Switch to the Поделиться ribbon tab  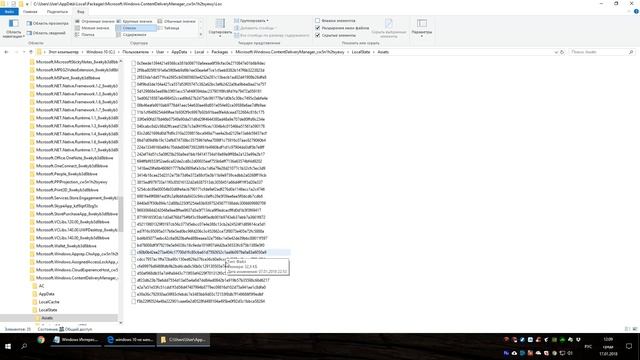pyautogui.click(x=57, y=12)
